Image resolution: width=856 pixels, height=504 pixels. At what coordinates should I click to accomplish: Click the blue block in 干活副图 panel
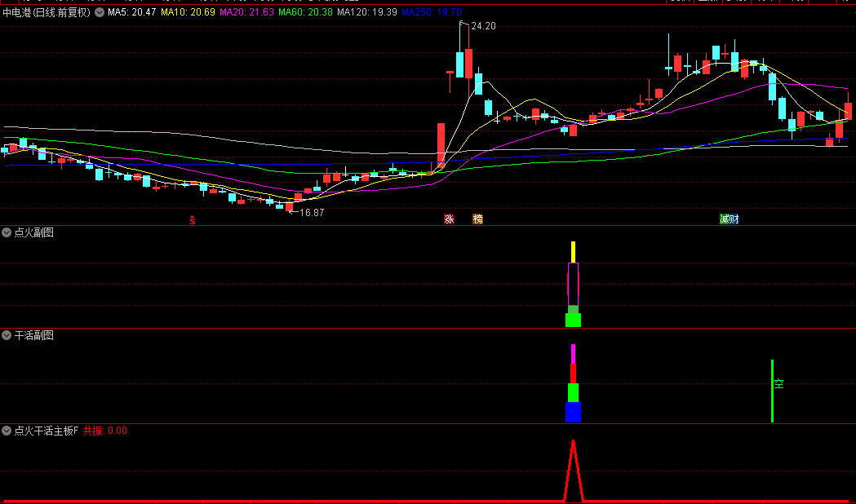[573, 412]
